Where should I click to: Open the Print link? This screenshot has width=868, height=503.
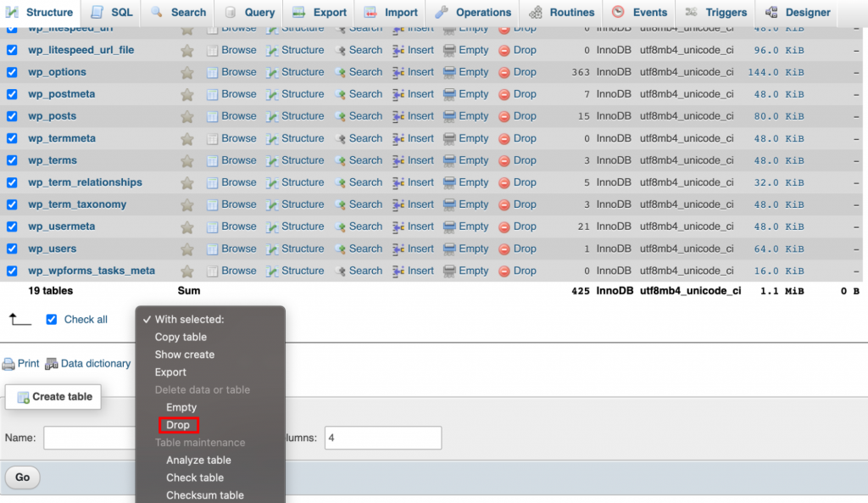28,364
